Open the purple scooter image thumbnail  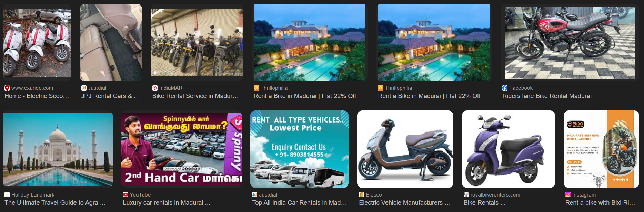coord(508,149)
